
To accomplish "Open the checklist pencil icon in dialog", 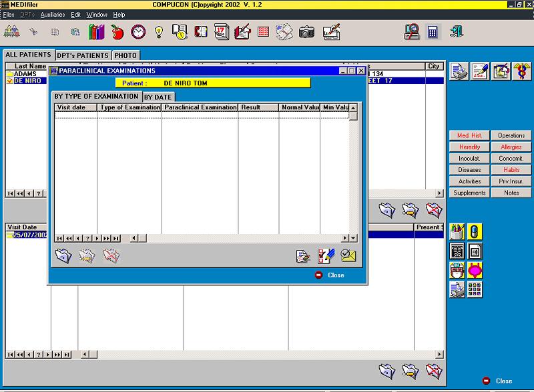I will pos(326,256).
